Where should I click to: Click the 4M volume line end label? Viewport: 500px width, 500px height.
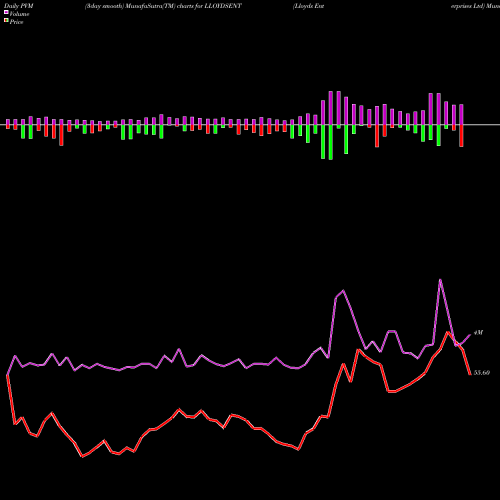click(x=478, y=333)
